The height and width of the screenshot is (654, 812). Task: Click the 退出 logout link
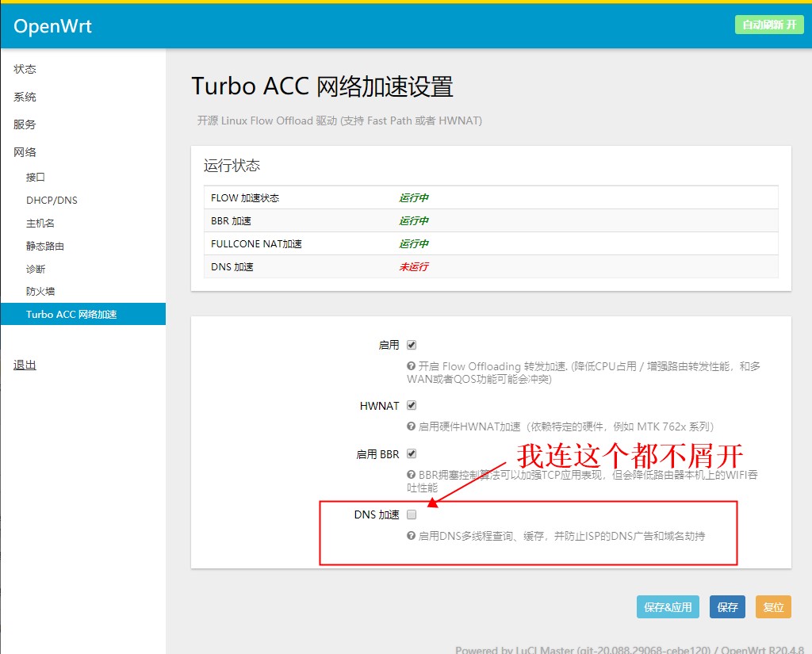coord(25,365)
